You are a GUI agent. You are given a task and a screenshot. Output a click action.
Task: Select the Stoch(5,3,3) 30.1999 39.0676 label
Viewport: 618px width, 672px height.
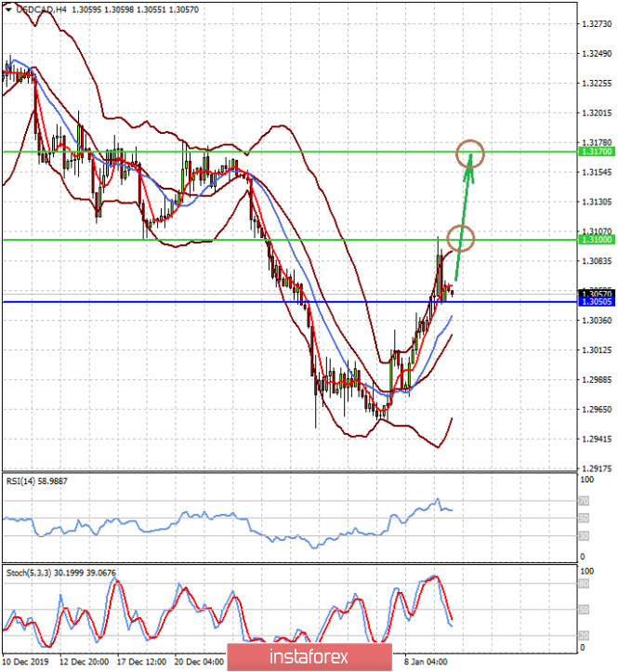pos(60,573)
